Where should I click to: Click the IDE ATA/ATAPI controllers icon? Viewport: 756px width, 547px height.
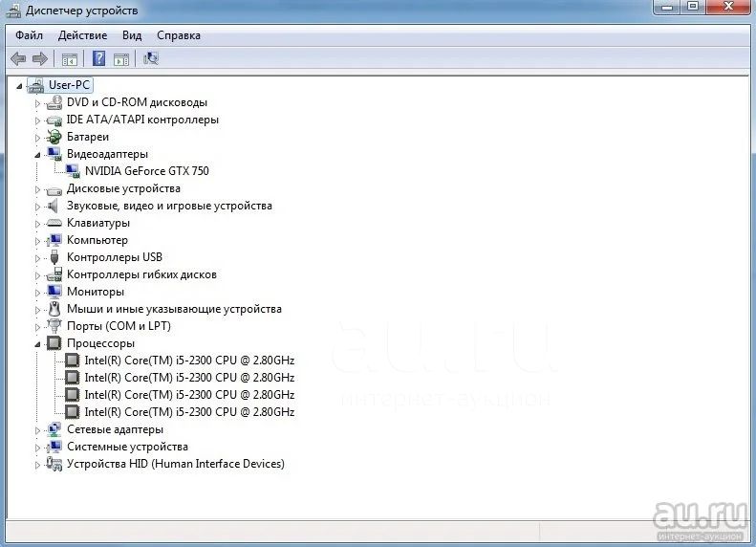54,120
